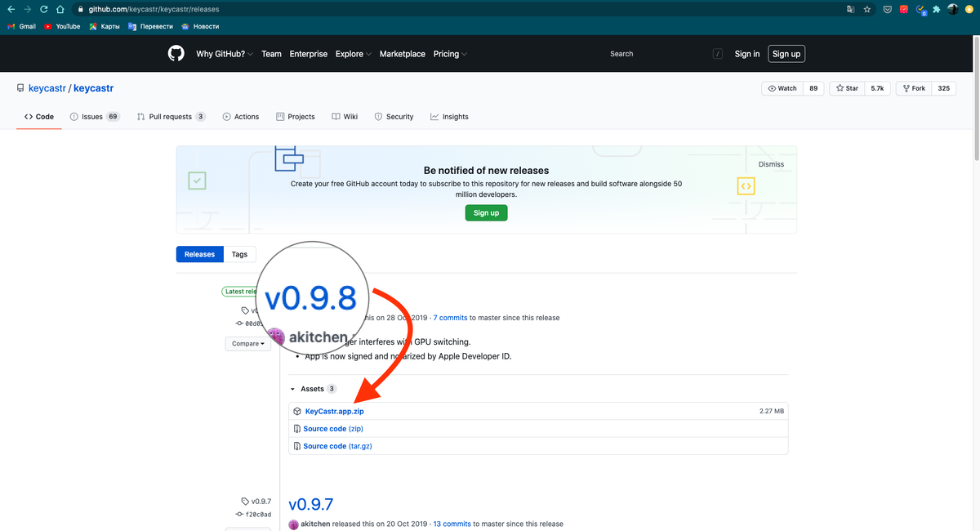Screen dimensions: 980x531
Task: Reload the page with the refresh icon
Action: [43, 10]
